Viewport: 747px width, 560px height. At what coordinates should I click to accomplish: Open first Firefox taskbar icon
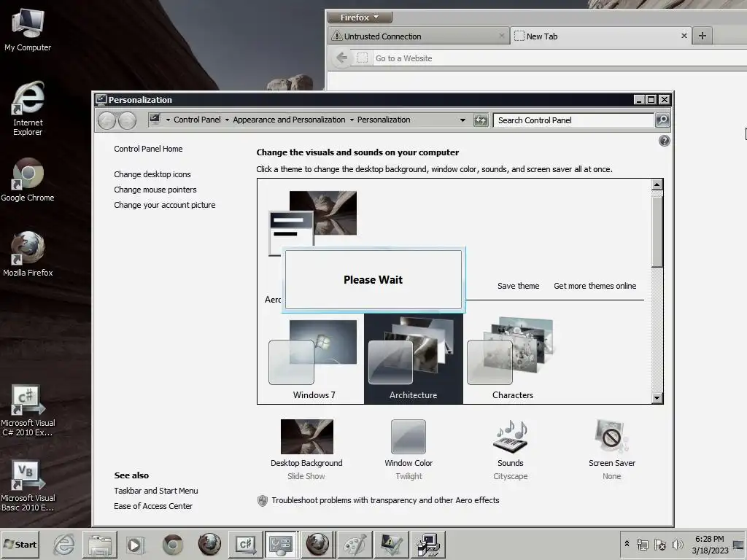pos(209,544)
